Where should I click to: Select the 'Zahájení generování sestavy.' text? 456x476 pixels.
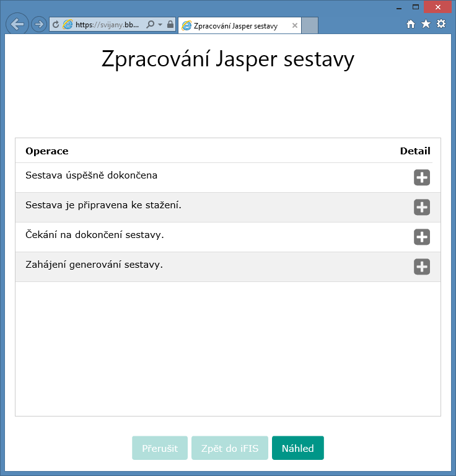click(94, 265)
